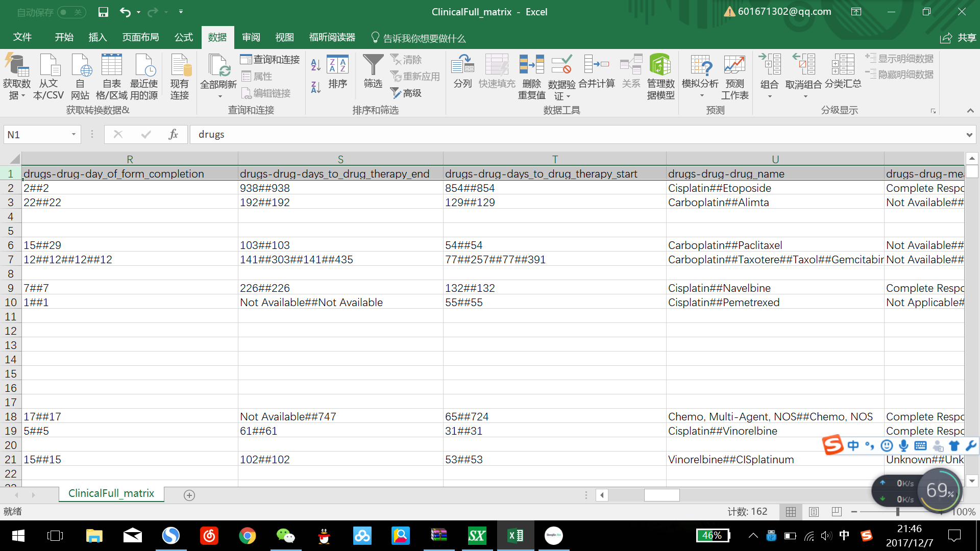The width and height of the screenshot is (980, 551).
Task: Switch to Page Break Preview in status bar
Action: tap(836, 511)
